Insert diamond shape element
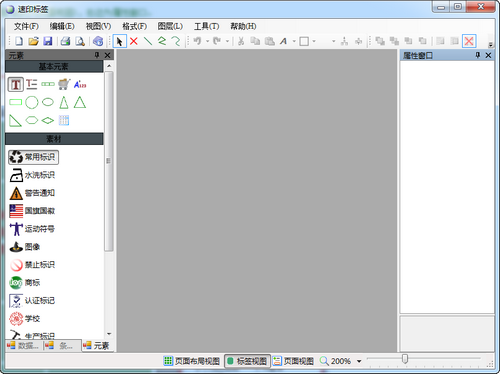Viewport: 500px width, 374px height. [x=48, y=120]
